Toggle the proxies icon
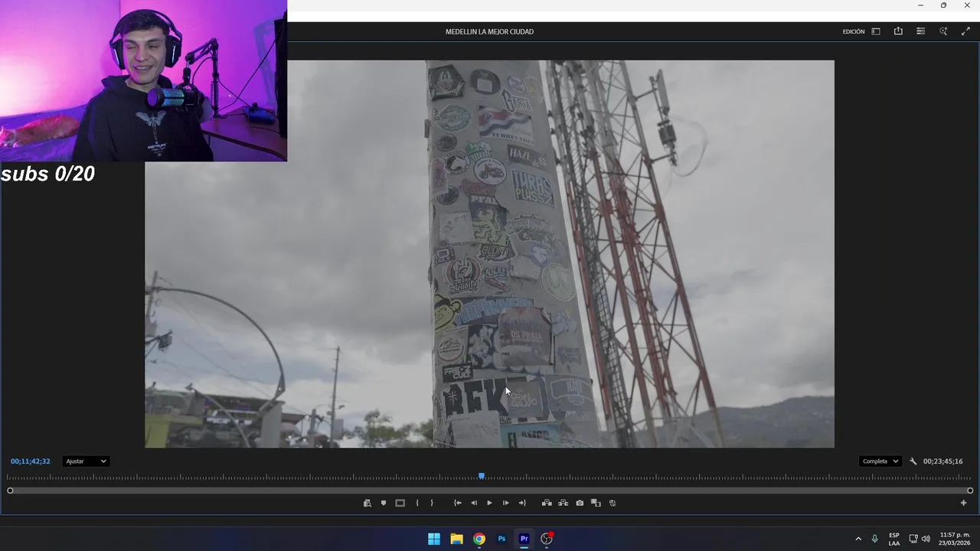This screenshot has height=551, width=980. coord(612,503)
